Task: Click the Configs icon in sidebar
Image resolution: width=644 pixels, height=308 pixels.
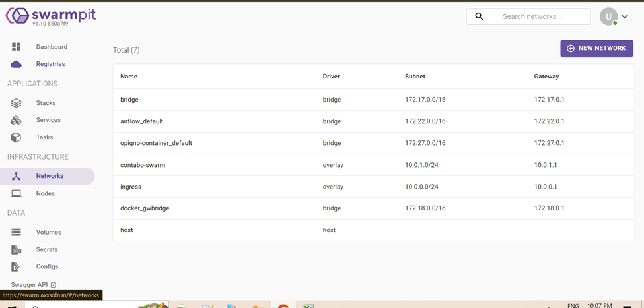Action: pos(16,266)
